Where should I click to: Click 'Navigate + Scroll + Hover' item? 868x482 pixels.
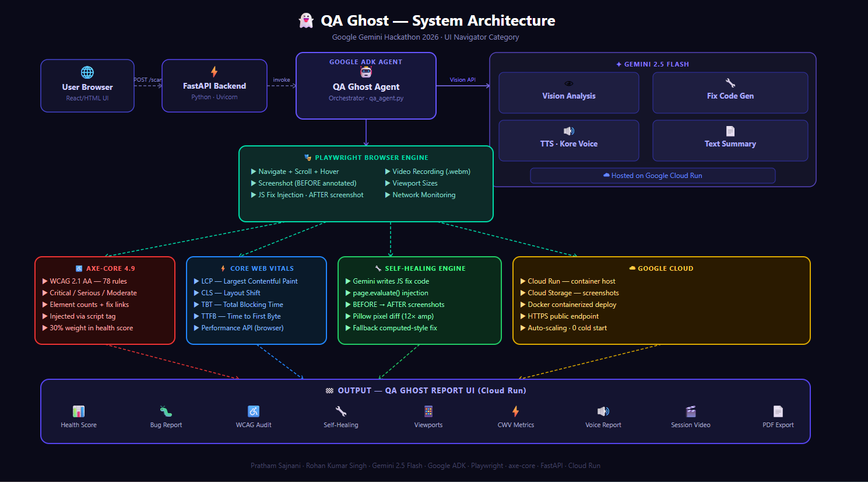pyautogui.click(x=295, y=172)
